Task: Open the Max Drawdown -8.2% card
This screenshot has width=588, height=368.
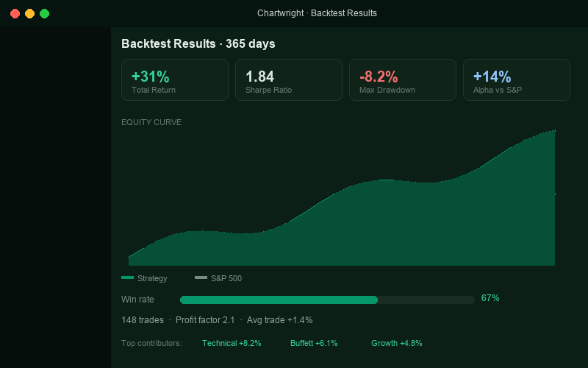Action: coord(403,79)
